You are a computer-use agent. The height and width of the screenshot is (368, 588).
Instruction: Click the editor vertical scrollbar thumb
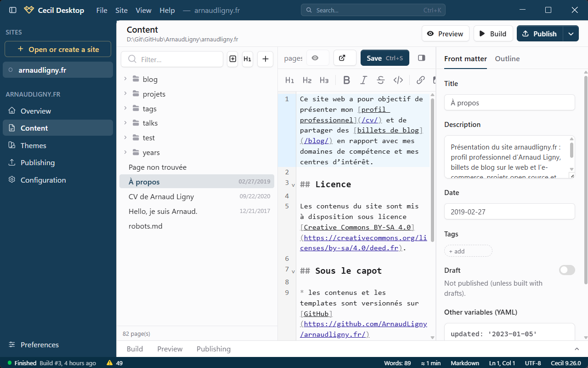[x=432, y=170]
